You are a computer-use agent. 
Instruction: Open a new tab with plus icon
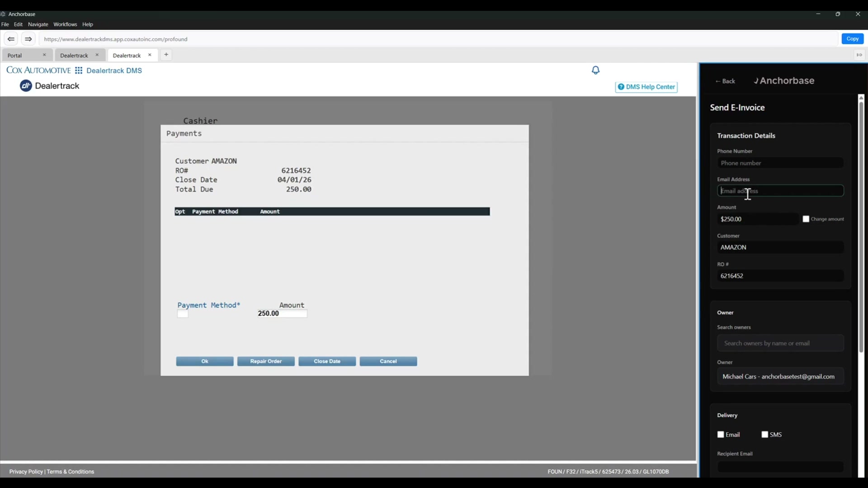point(166,55)
